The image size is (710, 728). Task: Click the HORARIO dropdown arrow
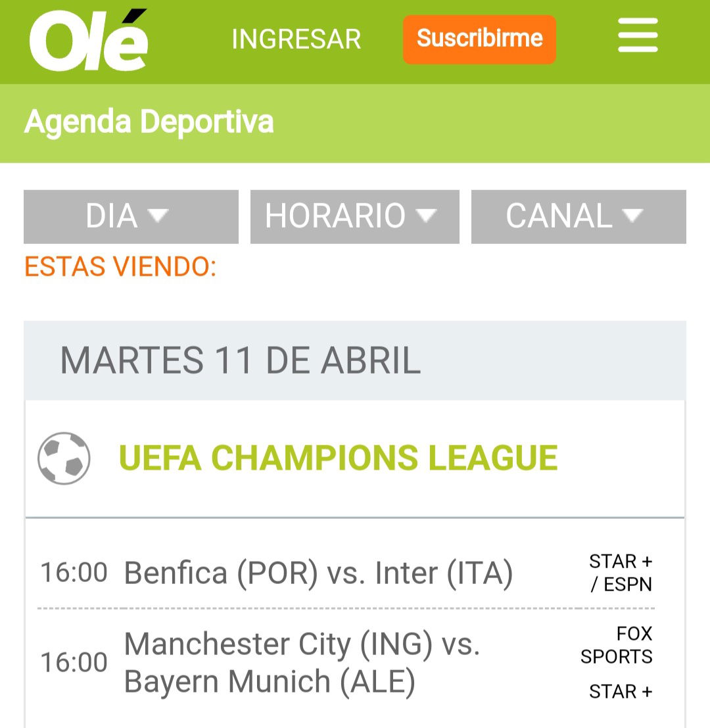point(426,216)
